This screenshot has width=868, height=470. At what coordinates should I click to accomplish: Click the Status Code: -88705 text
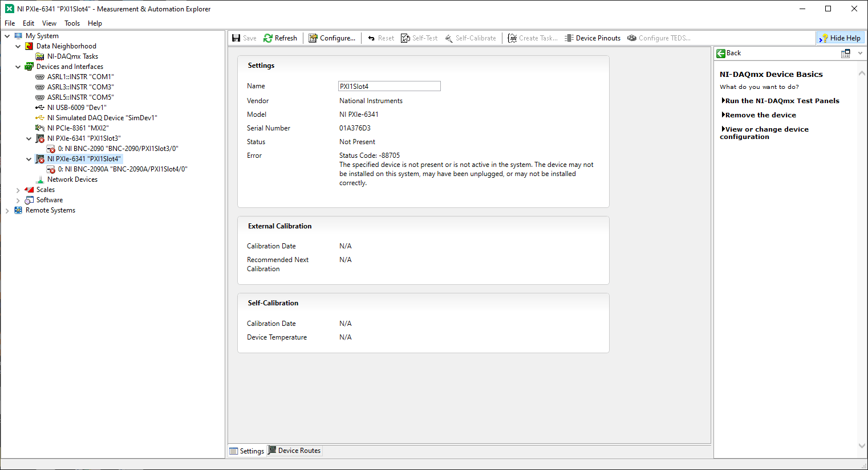(370, 156)
